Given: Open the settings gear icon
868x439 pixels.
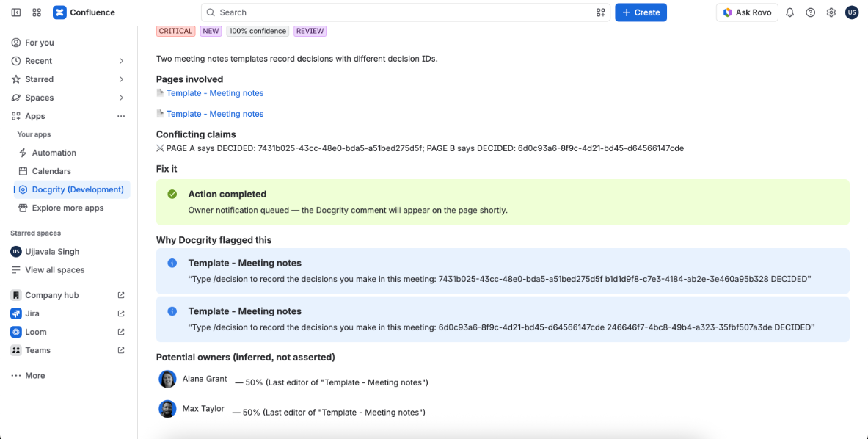Looking at the screenshot, I should click(831, 12).
